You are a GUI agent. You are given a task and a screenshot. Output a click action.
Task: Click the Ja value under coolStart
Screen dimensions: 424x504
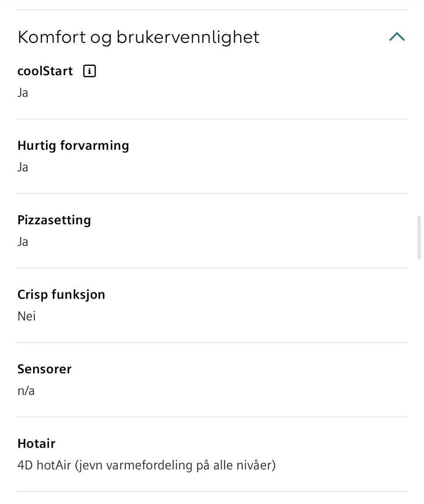pos(23,93)
